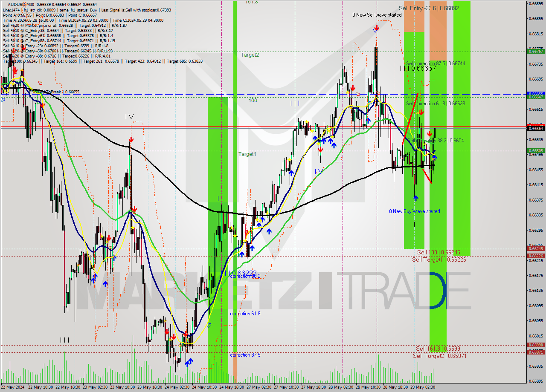Click the 'Sell Target2 | 0.65971' label
Viewport: 546px width, 392px height.
click(440, 356)
